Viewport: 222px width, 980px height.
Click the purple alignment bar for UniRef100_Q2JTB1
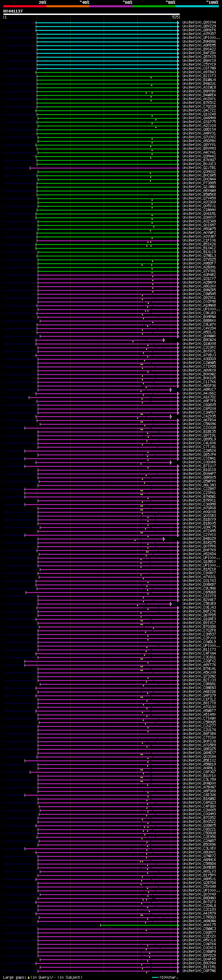pos(104,168)
